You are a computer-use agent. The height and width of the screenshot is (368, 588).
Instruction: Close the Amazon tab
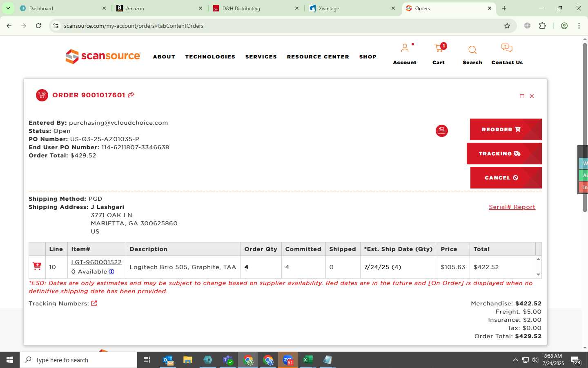[x=200, y=8]
